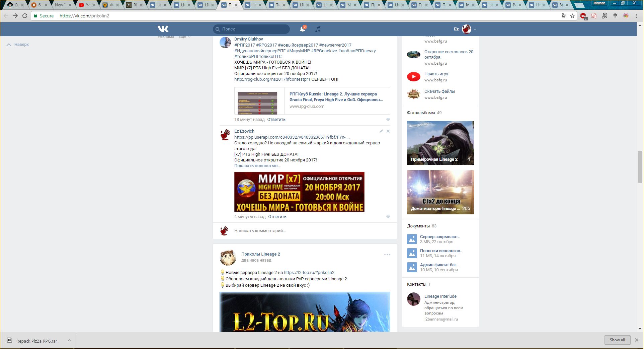Open the translate page icon in address bar
644x349 pixels.
tap(564, 16)
